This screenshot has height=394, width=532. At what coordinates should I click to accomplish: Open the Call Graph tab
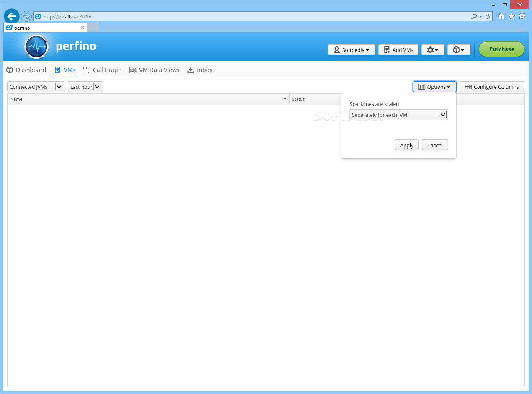coord(102,70)
